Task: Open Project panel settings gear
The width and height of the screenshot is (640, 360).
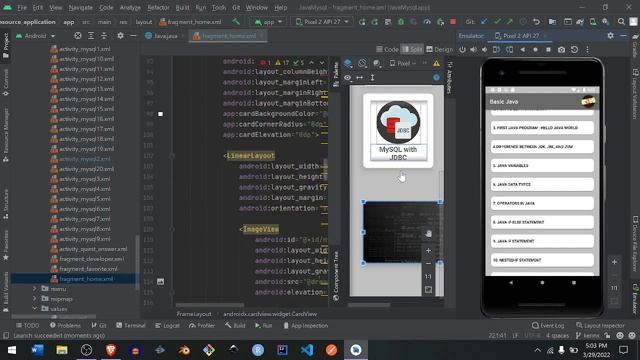Action: (x=120, y=36)
